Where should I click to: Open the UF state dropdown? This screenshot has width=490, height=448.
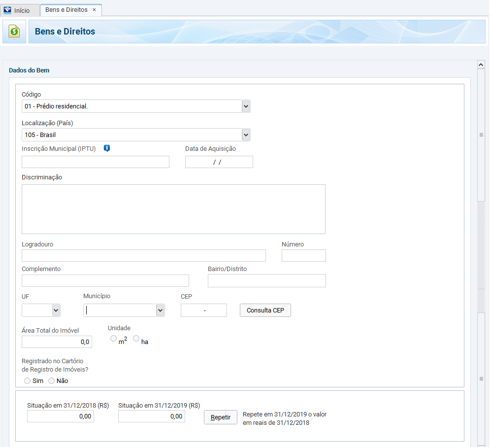pos(56,310)
